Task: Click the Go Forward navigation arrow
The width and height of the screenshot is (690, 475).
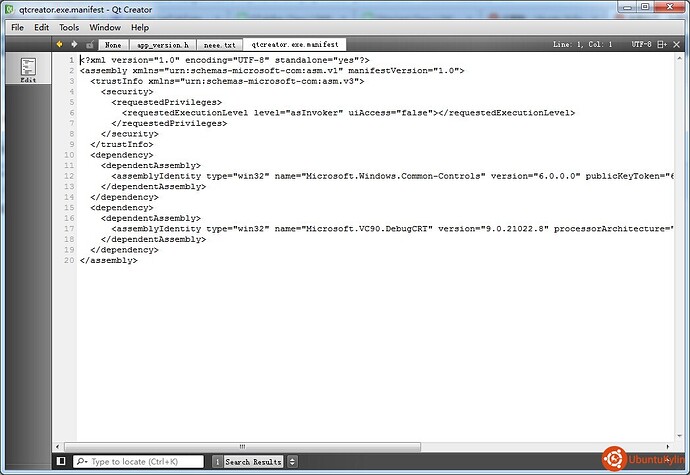Action: tap(73, 45)
